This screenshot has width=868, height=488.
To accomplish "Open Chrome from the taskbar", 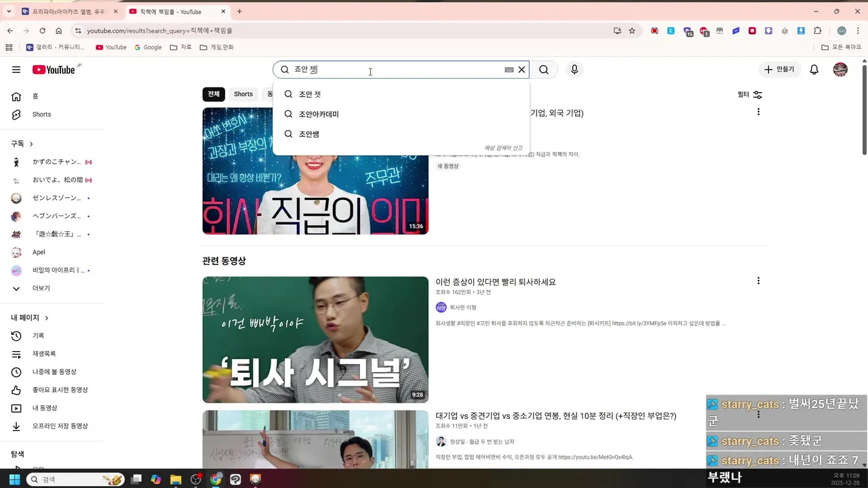I will tap(216, 479).
